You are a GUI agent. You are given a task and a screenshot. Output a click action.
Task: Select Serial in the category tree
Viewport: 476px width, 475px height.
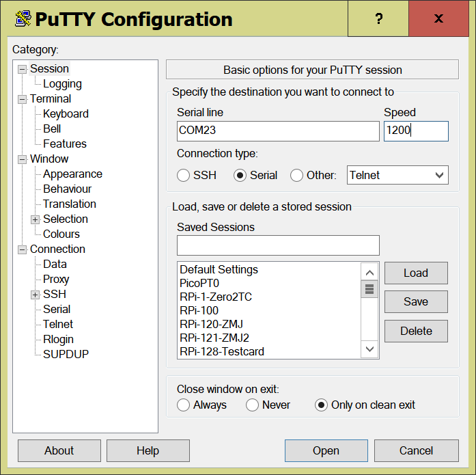pos(57,310)
